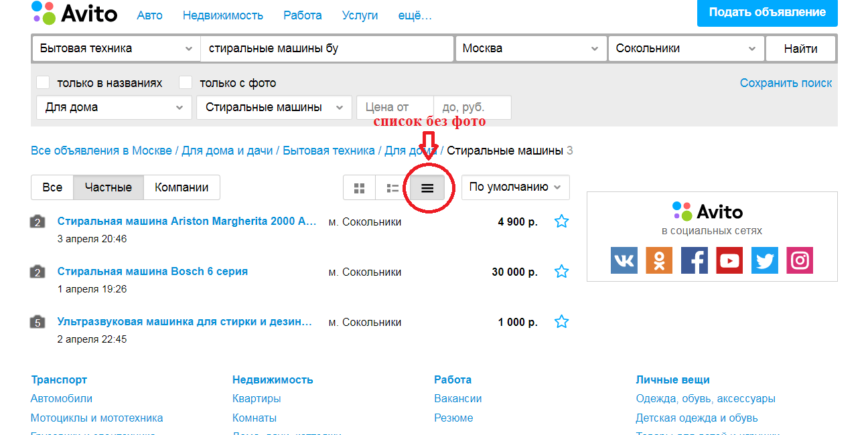
Task: Open Avito Twitter page
Action: (765, 260)
